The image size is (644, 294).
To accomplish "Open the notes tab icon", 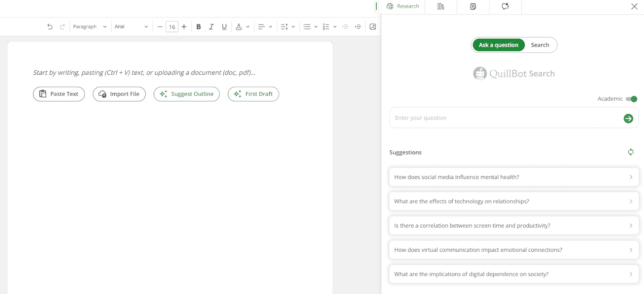I will tap(473, 6).
